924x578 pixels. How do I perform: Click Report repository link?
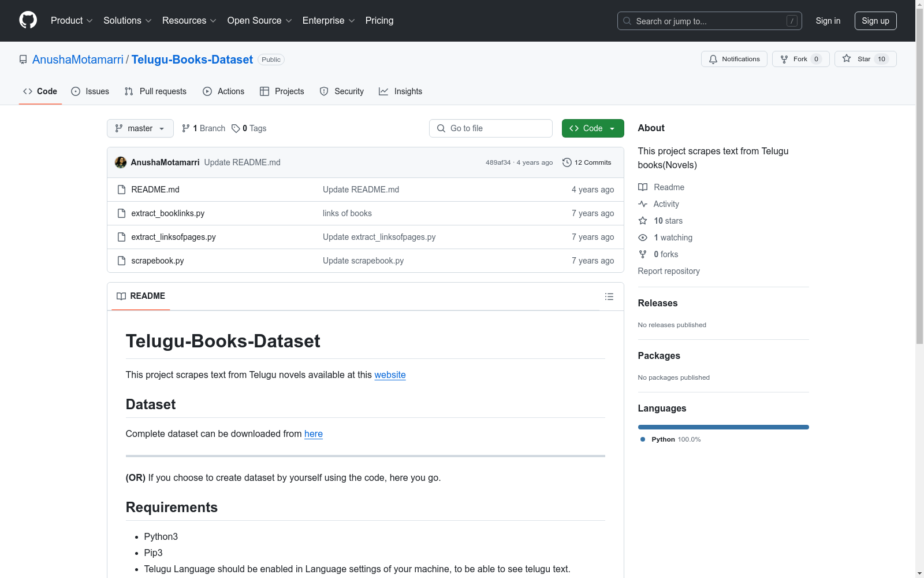coord(669,271)
